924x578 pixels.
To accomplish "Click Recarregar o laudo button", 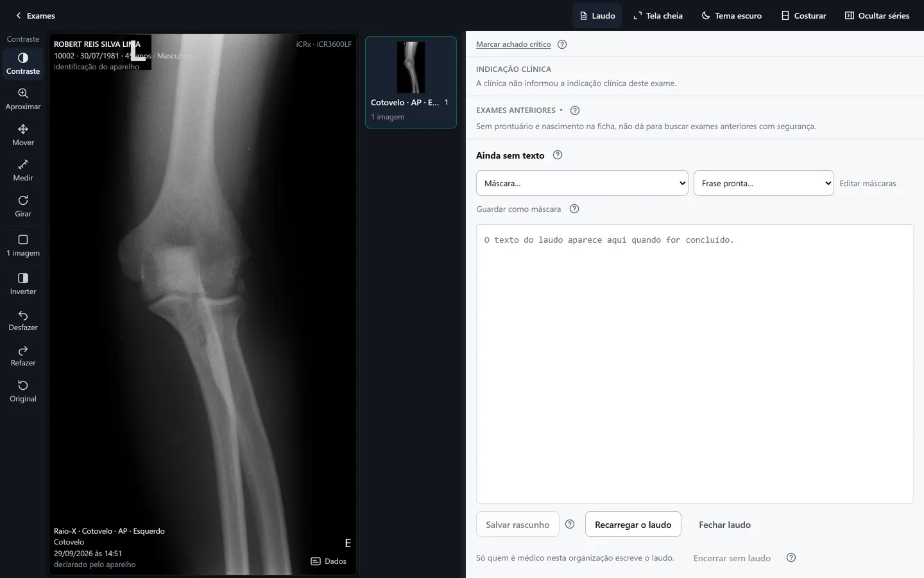I will tap(633, 525).
